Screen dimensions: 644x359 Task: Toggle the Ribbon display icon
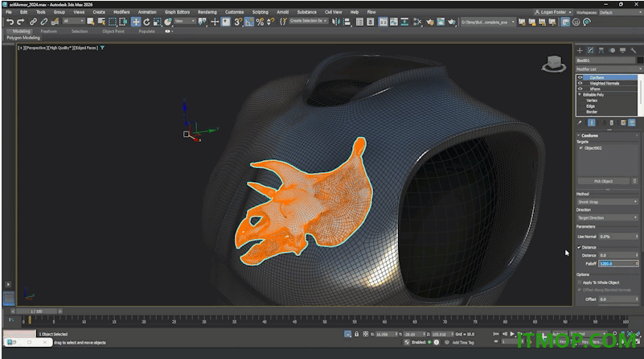pyautogui.click(x=384, y=22)
